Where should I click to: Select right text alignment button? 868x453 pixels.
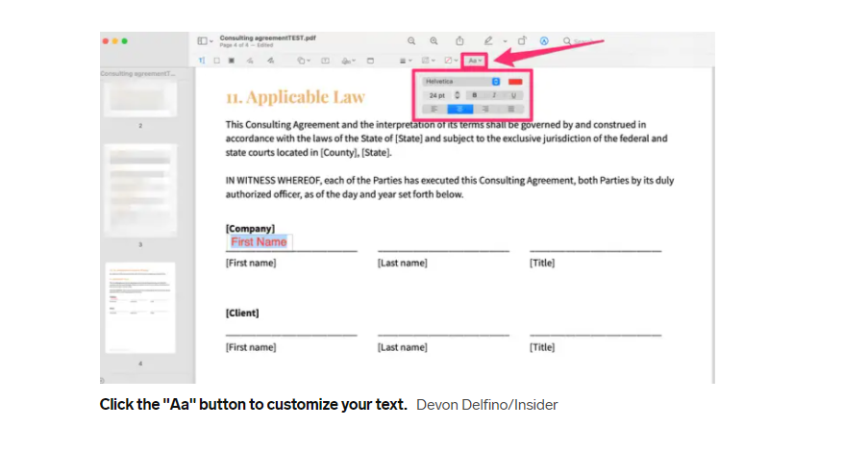(x=485, y=109)
